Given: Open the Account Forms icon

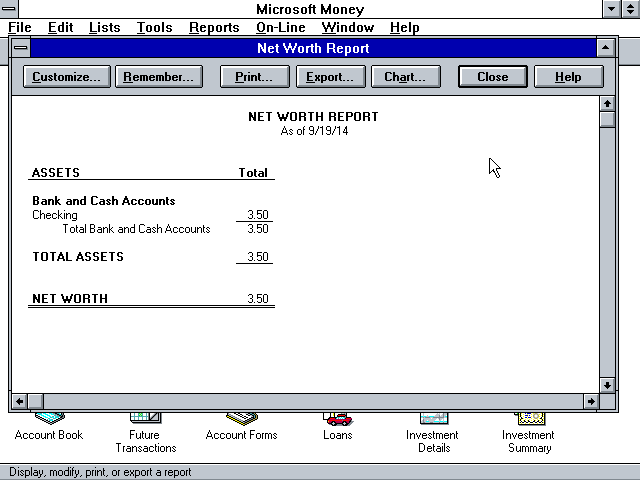Looking at the screenshot, I should coord(241,418).
